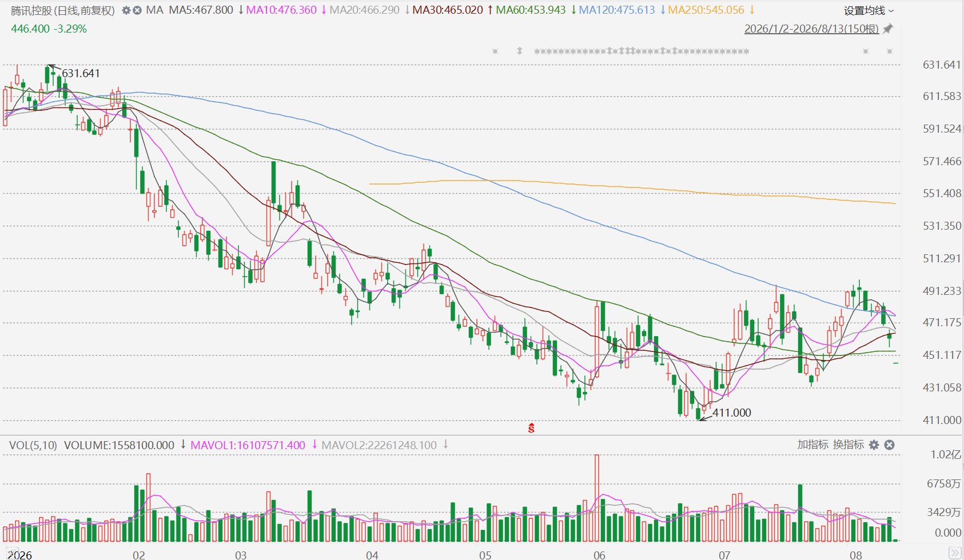Open the 2026/1/2-2026/8/13(150根) date range link
Screen dimensions: 964x560
[x=811, y=29]
